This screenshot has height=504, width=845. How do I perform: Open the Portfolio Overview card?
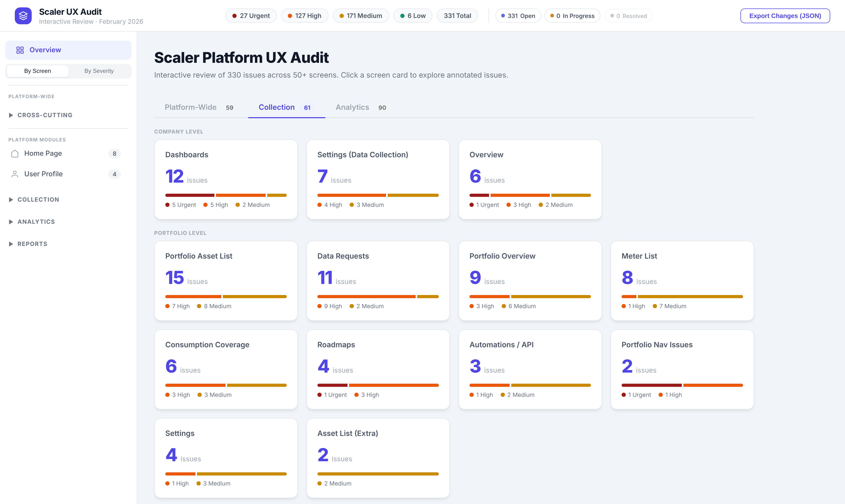[530, 281]
